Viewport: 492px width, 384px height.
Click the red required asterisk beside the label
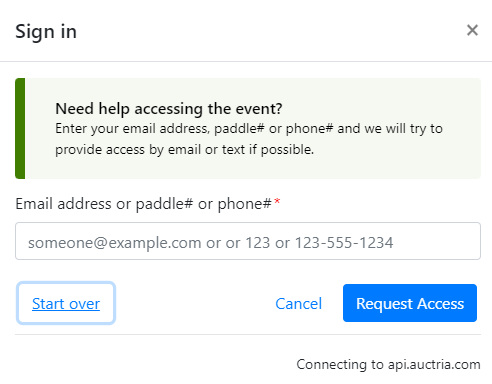click(x=277, y=201)
